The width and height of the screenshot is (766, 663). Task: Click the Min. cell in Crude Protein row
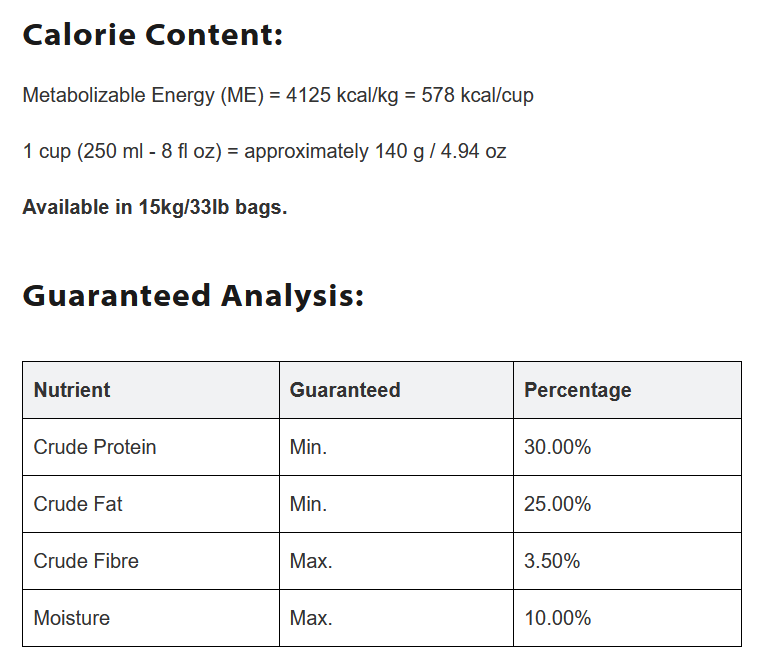click(308, 447)
